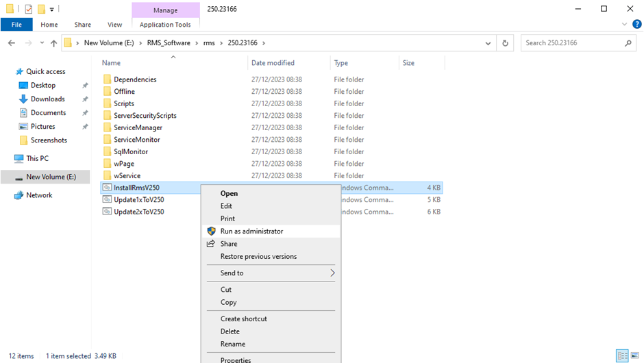The height and width of the screenshot is (363, 644).
Task: Click the Downloads arrow icon in sidebar
Action: click(x=23, y=99)
